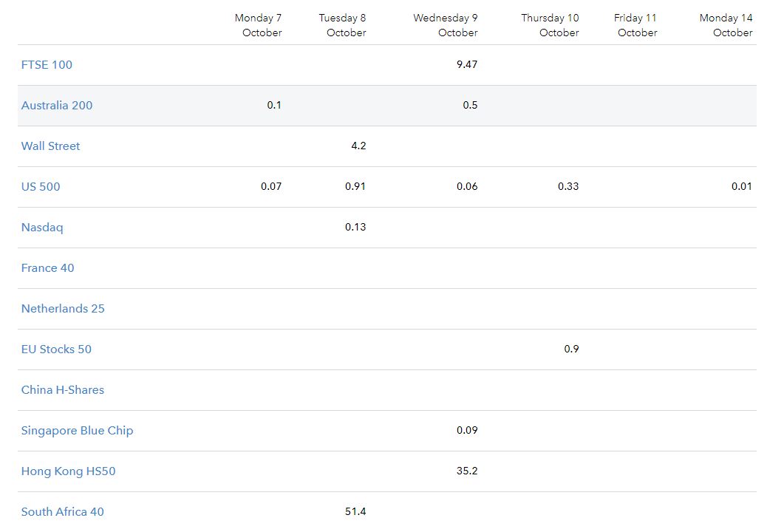
Task: Open the Nasdaq link
Action: pyautogui.click(x=42, y=228)
